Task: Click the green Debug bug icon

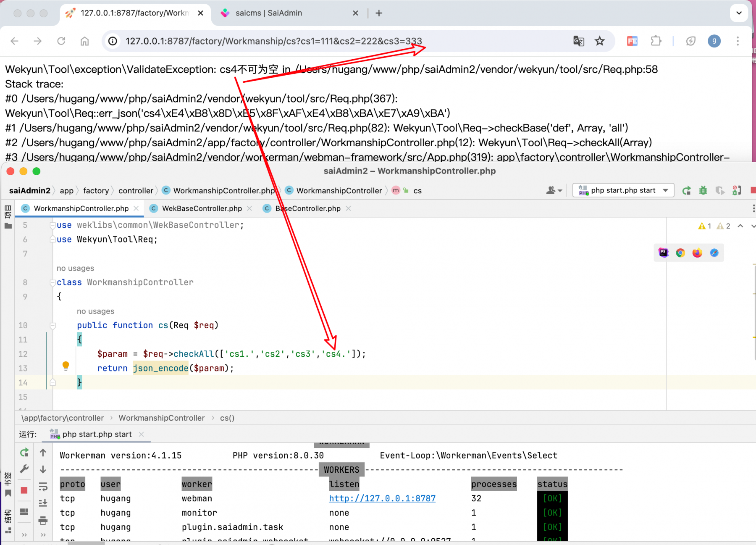Action: click(703, 190)
